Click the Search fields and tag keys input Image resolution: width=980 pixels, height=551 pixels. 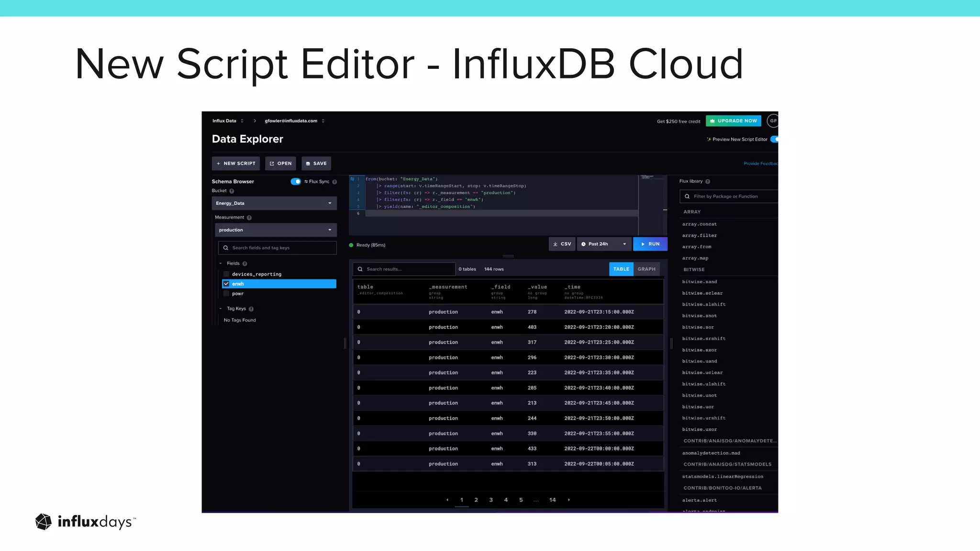[x=278, y=248]
